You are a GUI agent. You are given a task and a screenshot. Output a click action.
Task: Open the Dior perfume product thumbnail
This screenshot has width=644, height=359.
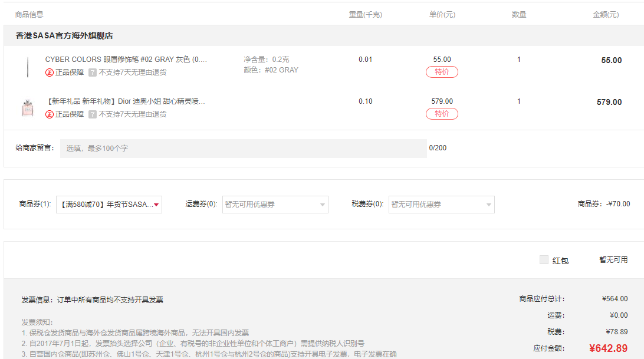[x=28, y=108]
